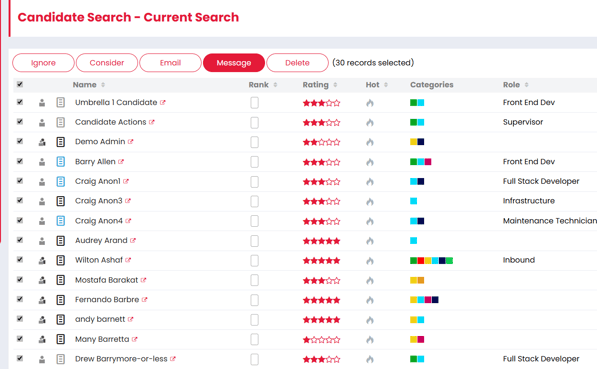This screenshot has width=597, height=369.
Task: Open external link icon next to Wilton Ashaf
Action: click(128, 260)
